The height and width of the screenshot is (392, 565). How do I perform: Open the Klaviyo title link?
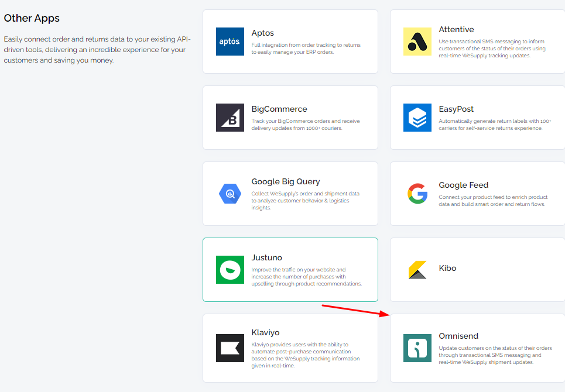(266, 332)
